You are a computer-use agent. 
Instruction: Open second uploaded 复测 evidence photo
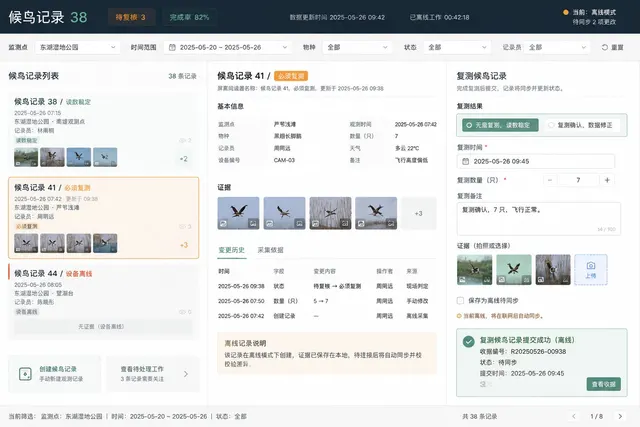[x=514, y=269]
